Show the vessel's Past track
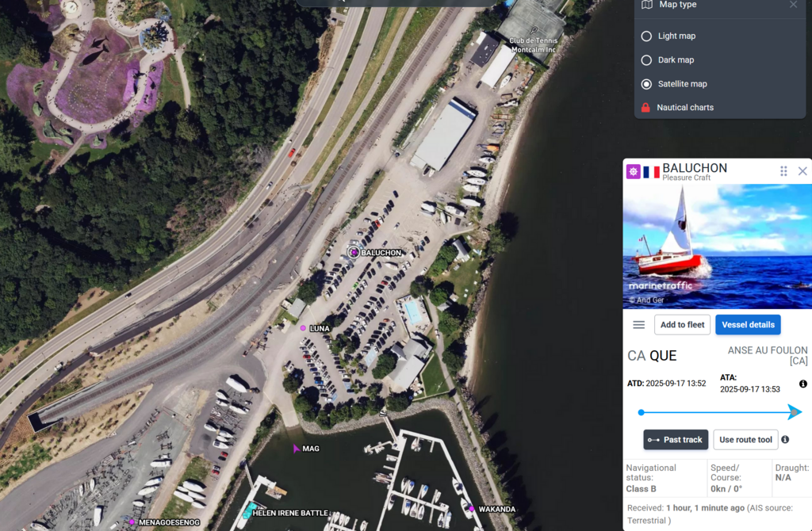The width and height of the screenshot is (812, 531). click(676, 440)
